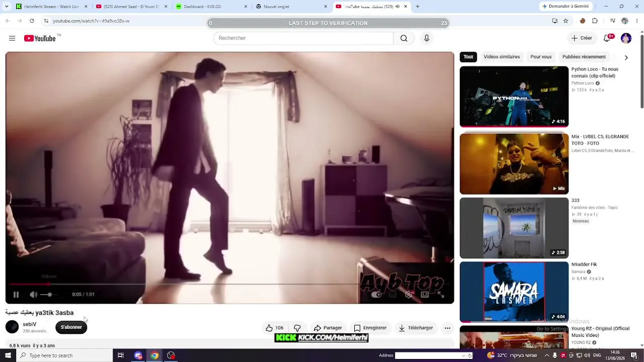Open Task View on taskbar

[121, 355]
